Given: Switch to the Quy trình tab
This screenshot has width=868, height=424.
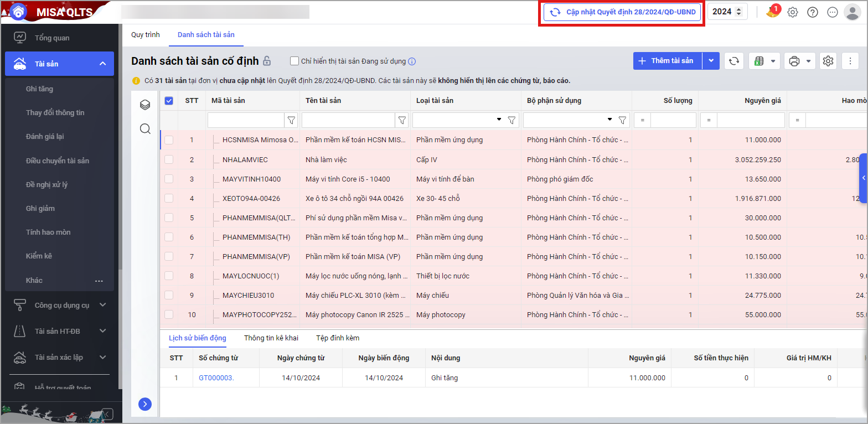Looking at the screenshot, I should pyautogui.click(x=146, y=35).
